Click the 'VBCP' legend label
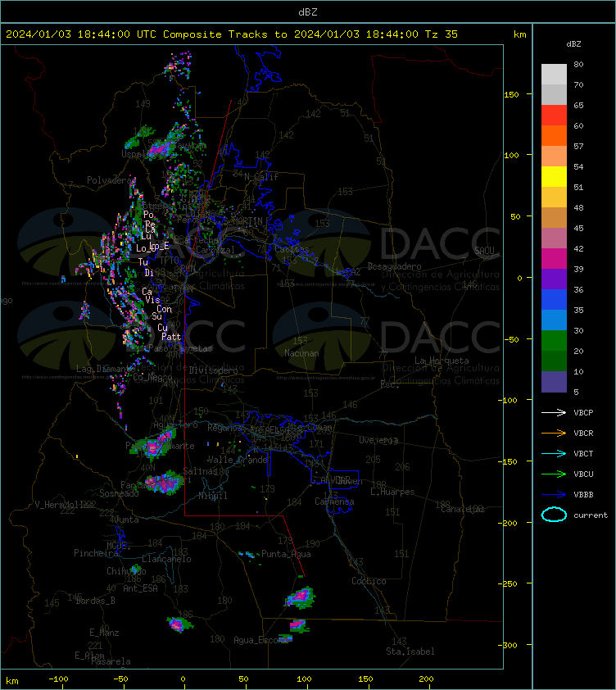This screenshot has width=616, height=690. 583,413
